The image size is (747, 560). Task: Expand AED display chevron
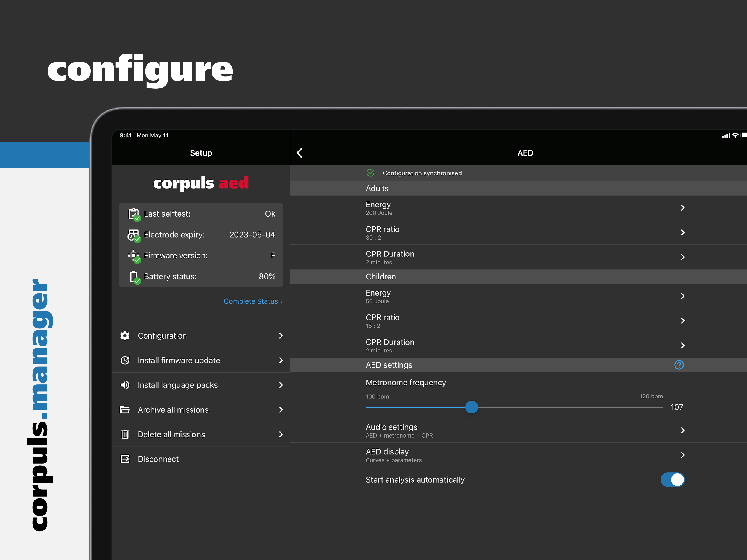[x=683, y=455]
